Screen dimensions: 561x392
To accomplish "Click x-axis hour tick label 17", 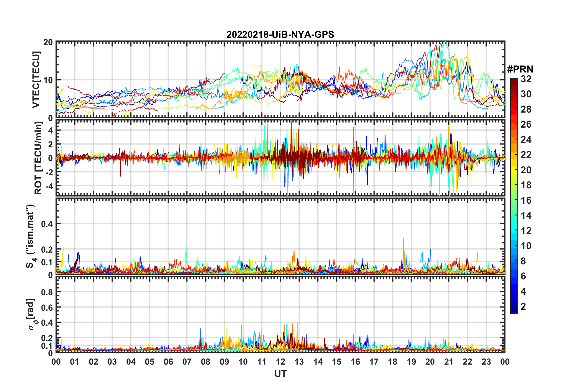I will (x=374, y=362).
